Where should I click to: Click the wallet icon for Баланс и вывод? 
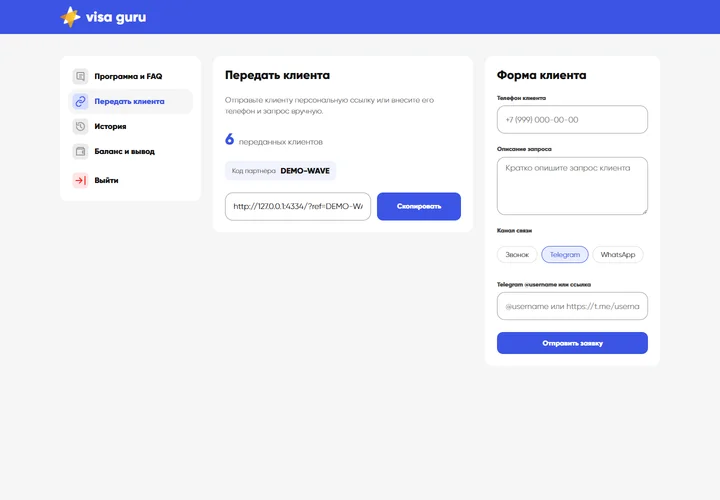click(80, 151)
